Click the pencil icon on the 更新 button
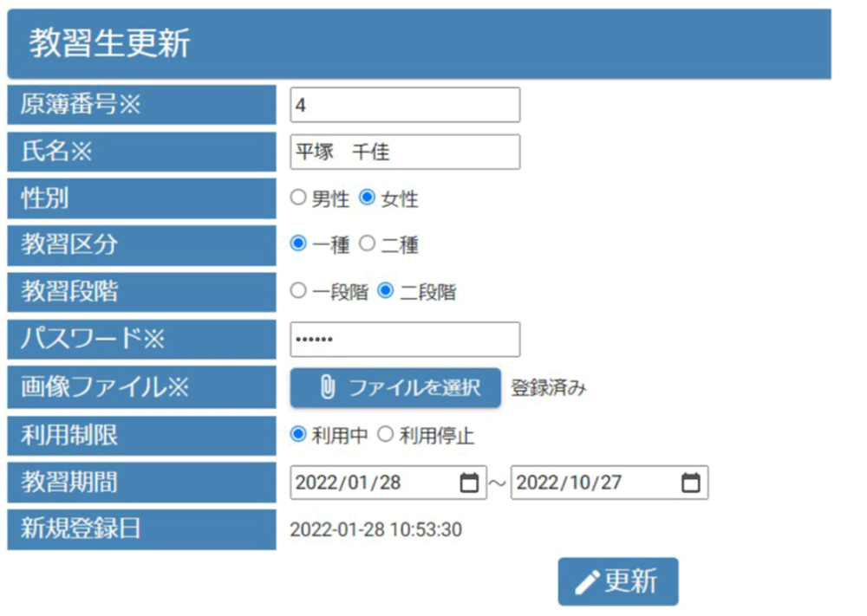The width and height of the screenshot is (867, 616). coord(587,582)
